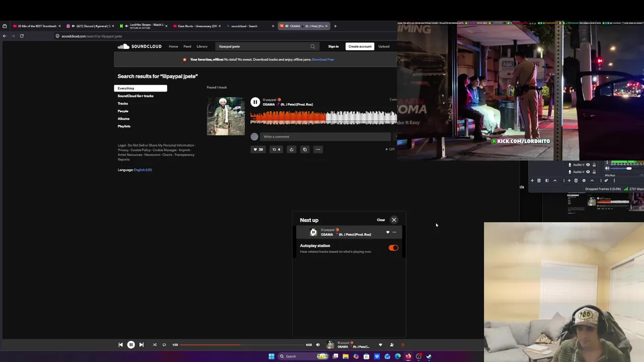This screenshot has height=362, width=644.
Task: Open Feed in SoundCloud header
Action: [x=187, y=46]
